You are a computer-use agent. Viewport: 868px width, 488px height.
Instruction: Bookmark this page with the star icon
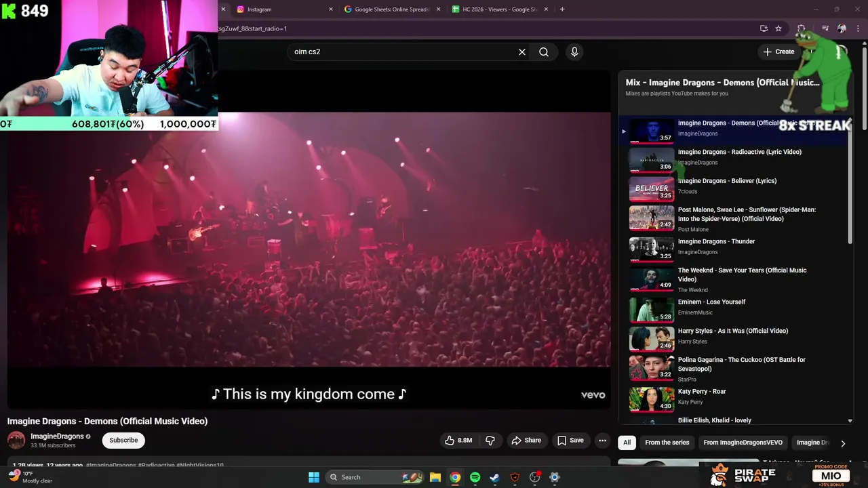tap(778, 28)
